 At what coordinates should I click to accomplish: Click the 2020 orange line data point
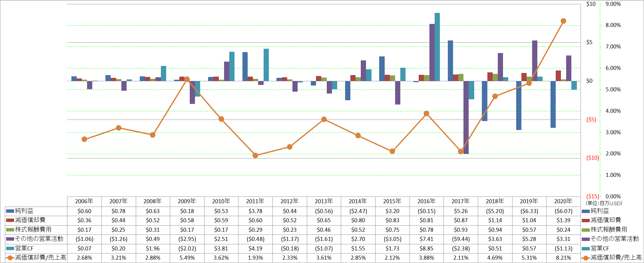click(x=563, y=21)
